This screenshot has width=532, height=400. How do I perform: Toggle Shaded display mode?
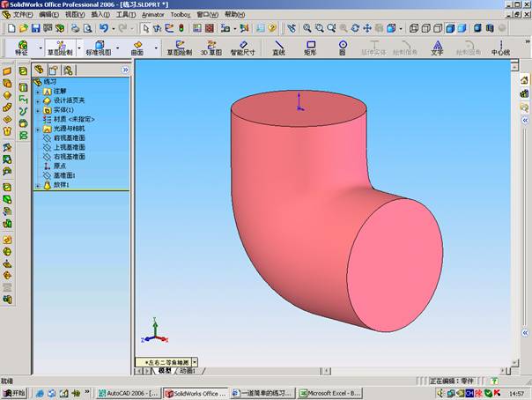point(462,28)
